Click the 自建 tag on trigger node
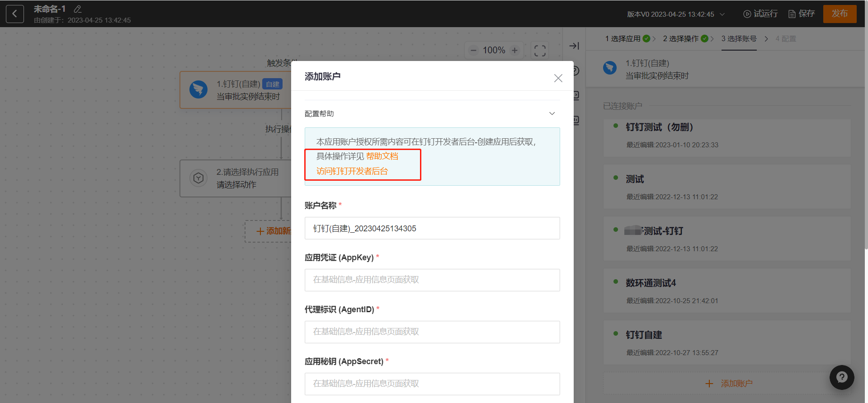The image size is (868, 403). click(273, 84)
